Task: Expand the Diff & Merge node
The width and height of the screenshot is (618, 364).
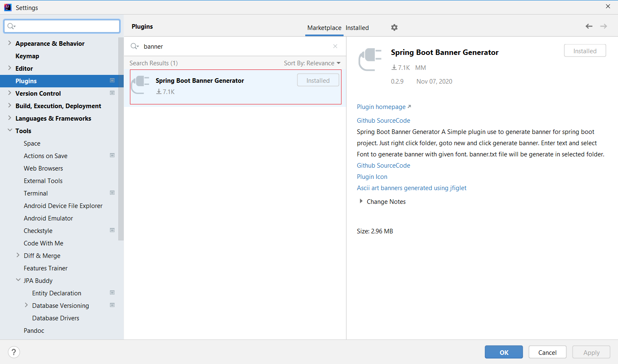Action: (18, 255)
